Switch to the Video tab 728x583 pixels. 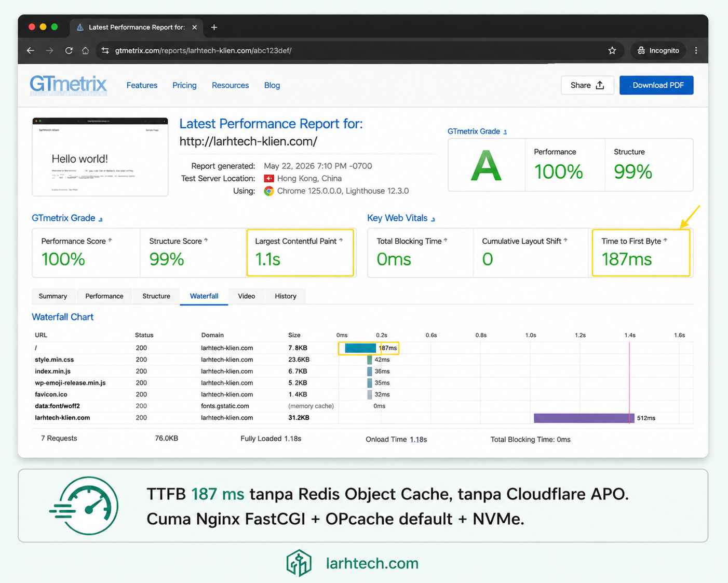[x=247, y=296]
